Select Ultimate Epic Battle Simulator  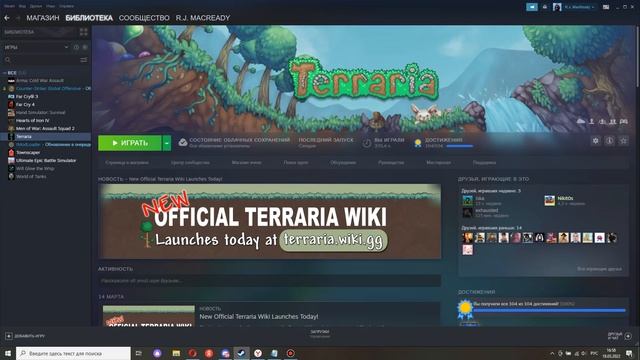coord(46,160)
